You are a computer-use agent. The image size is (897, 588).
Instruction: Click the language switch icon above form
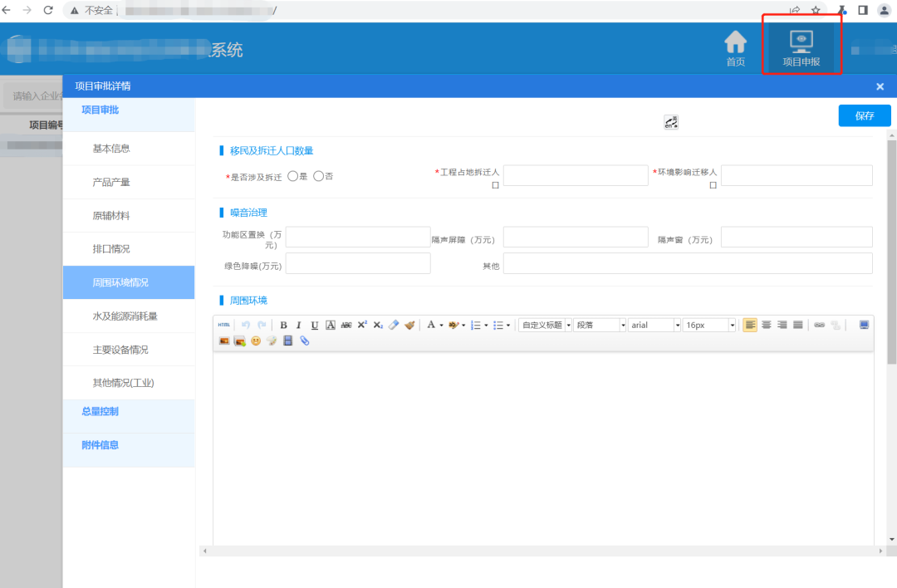point(671,122)
